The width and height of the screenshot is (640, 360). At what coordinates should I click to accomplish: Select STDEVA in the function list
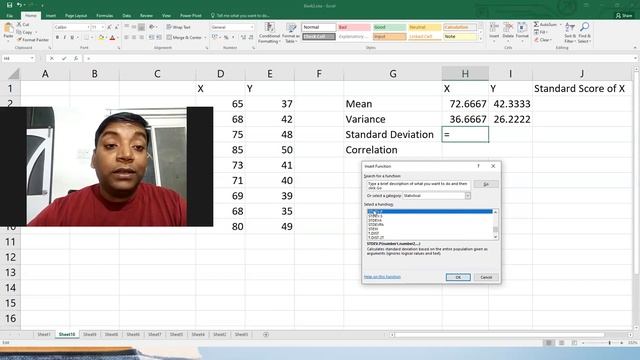pyautogui.click(x=375, y=220)
